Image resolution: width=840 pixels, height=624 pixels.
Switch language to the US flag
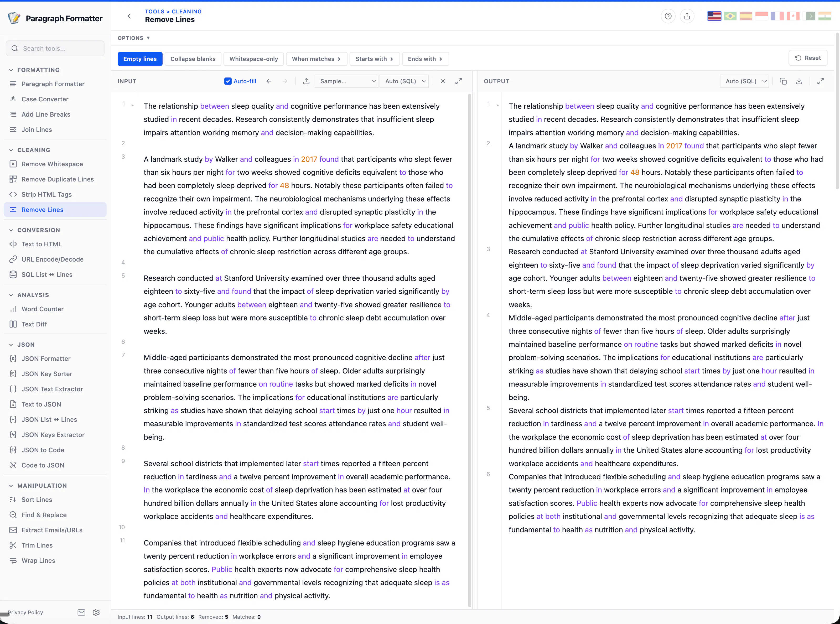pyautogui.click(x=714, y=16)
